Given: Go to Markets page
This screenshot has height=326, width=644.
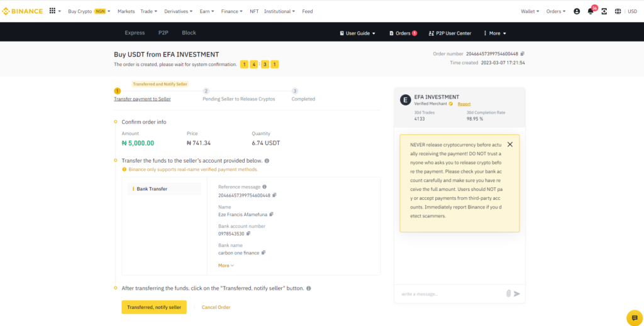Looking at the screenshot, I should (x=126, y=11).
